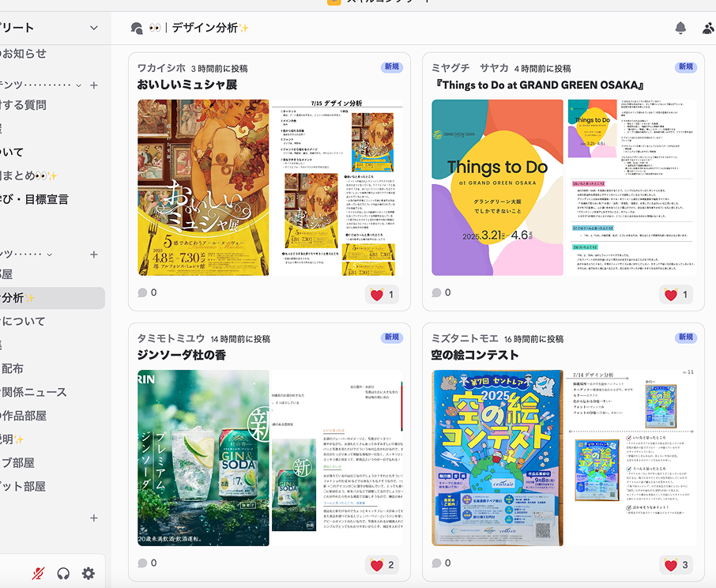Screen dimensions: 716x588
Task: Collapse the second channel category chevron
Action: (x=50, y=254)
